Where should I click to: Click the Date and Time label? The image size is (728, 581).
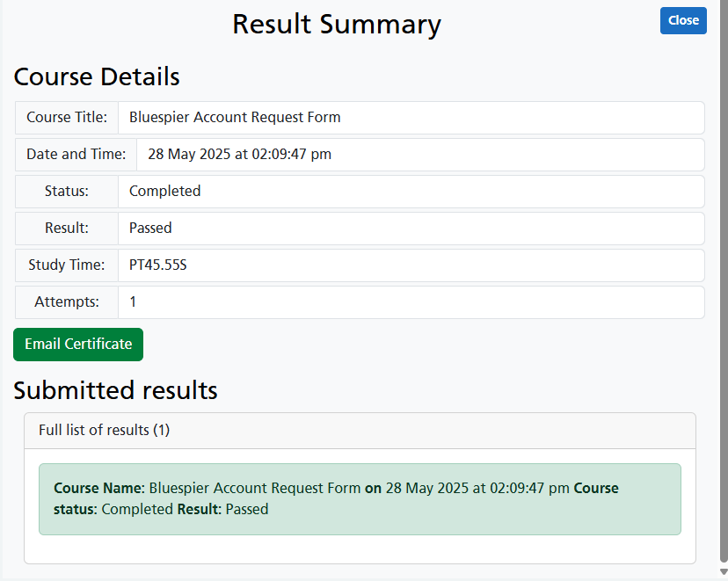pyautogui.click(x=76, y=155)
